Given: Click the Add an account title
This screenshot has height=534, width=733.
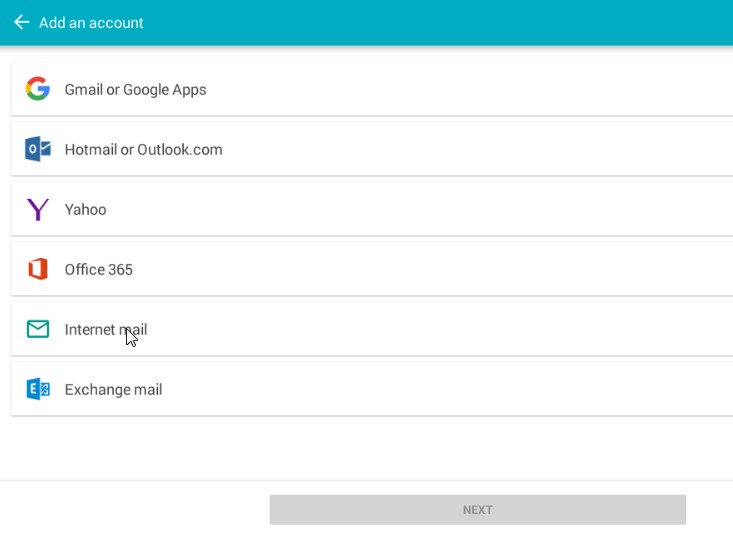Looking at the screenshot, I should coord(91,22).
